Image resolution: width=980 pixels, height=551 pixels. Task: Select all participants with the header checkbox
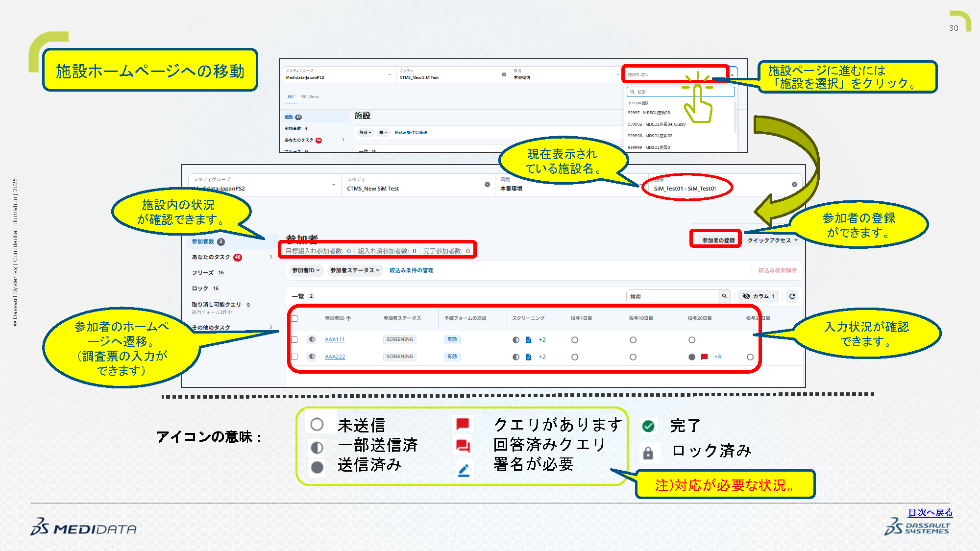click(x=294, y=318)
